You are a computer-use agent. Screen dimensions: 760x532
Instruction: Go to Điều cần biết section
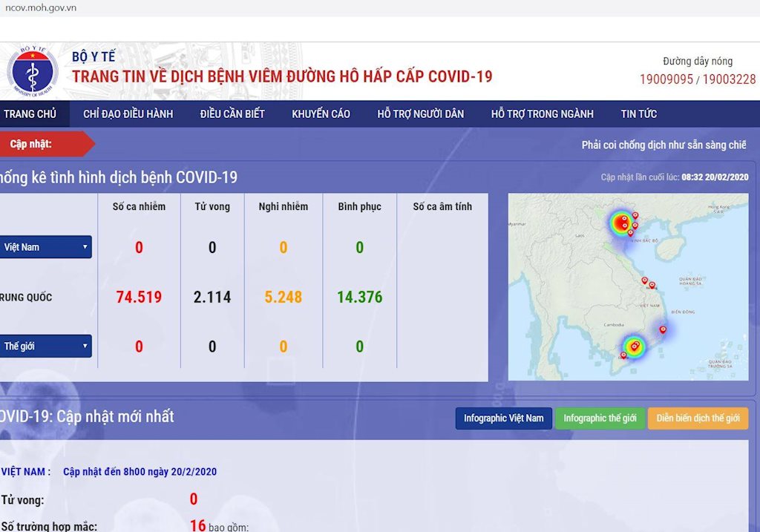pos(232,114)
